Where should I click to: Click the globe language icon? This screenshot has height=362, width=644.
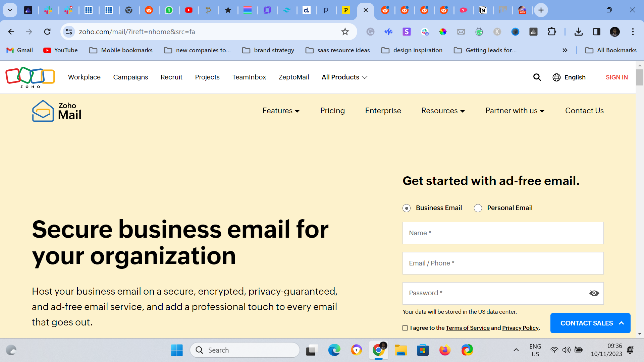pos(556,77)
